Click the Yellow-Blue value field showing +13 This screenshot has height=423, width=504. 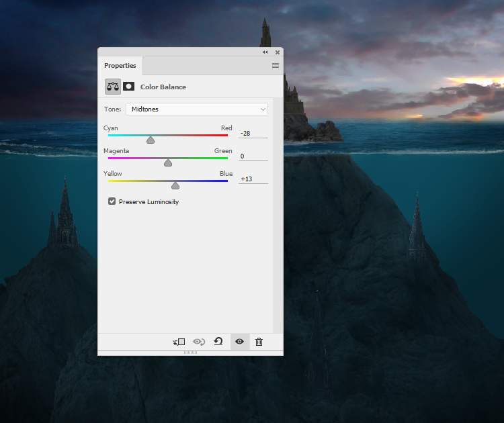[x=253, y=179]
